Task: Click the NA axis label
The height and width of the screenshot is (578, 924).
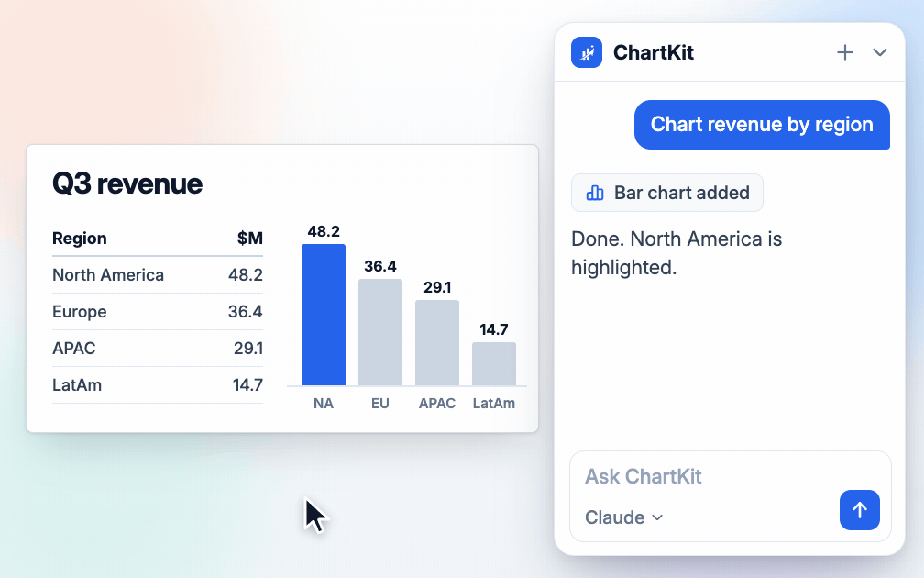Action: 324,404
